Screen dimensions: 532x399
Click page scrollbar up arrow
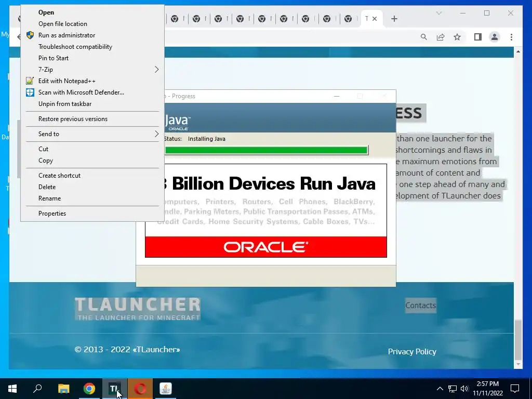[518, 51]
